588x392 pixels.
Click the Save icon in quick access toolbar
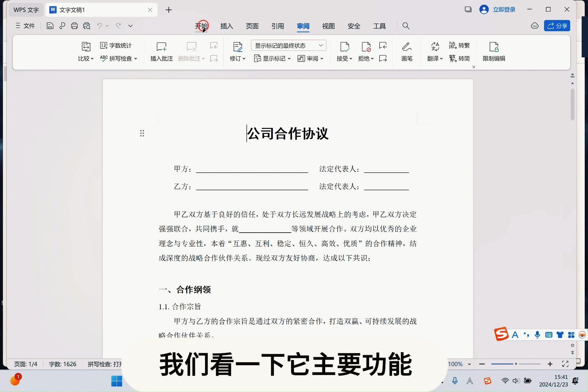pyautogui.click(x=50, y=26)
